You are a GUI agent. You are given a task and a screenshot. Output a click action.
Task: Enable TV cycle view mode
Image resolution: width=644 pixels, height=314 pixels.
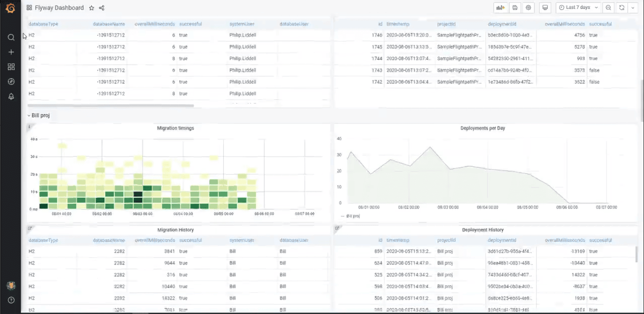click(x=545, y=8)
